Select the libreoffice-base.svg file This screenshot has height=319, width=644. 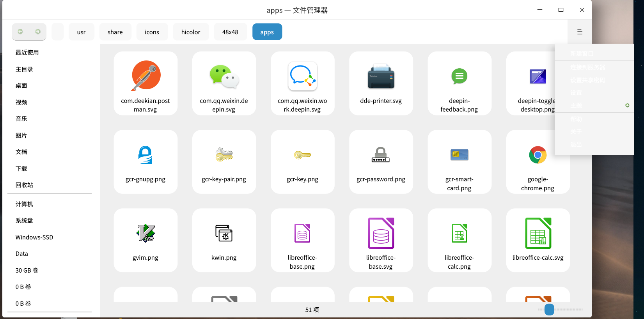pyautogui.click(x=381, y=240)
